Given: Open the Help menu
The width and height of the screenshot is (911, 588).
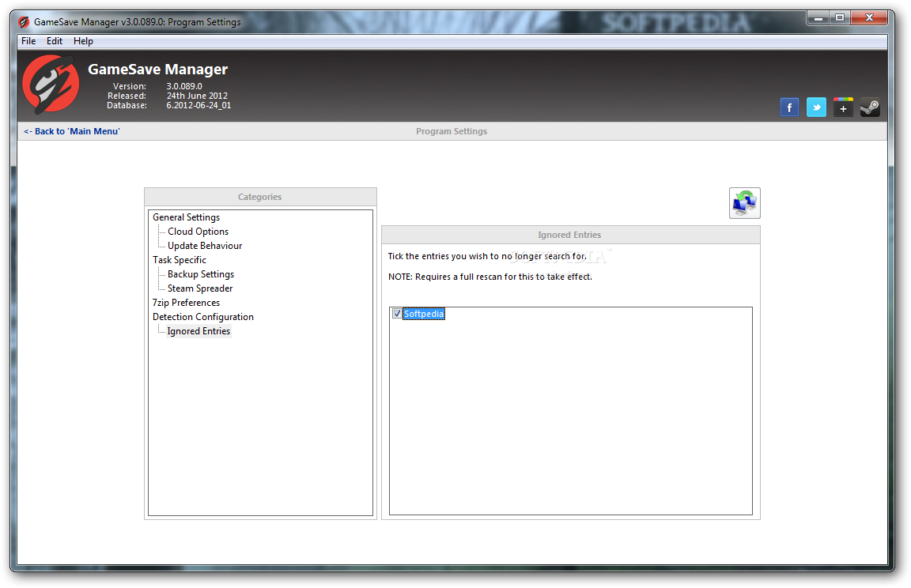Looking at the screenshot, I should coord(83,41).
